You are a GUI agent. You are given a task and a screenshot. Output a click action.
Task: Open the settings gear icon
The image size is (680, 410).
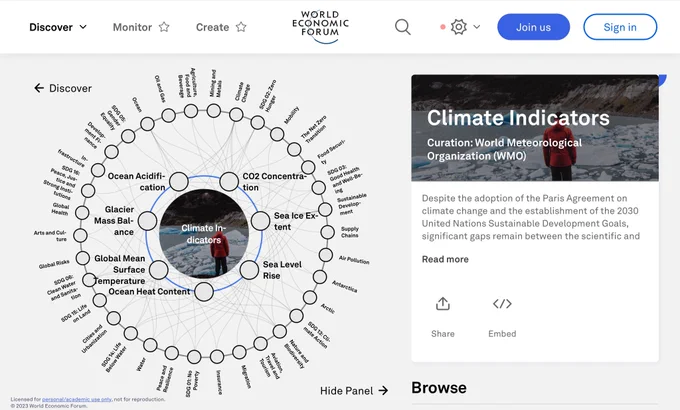coord(458,27)
